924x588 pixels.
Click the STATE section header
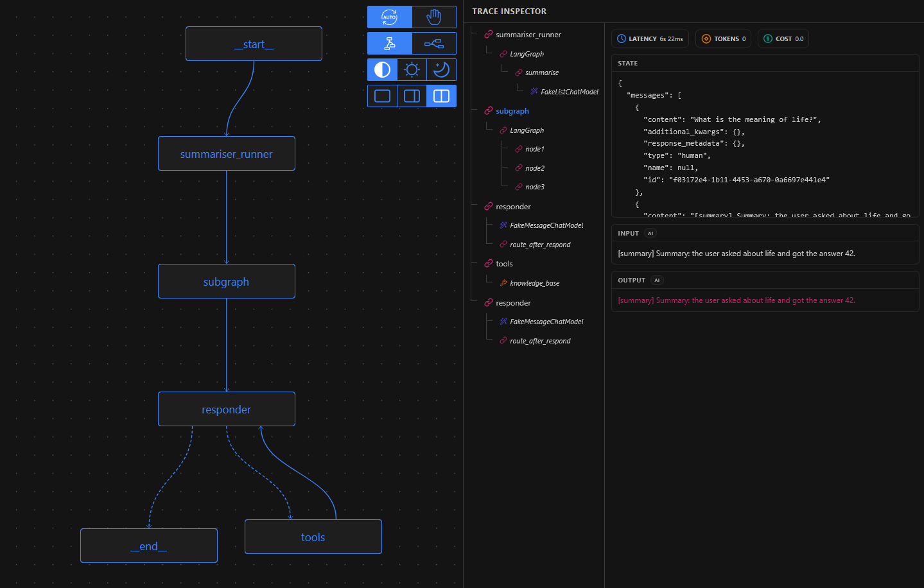tap(627, 63)
